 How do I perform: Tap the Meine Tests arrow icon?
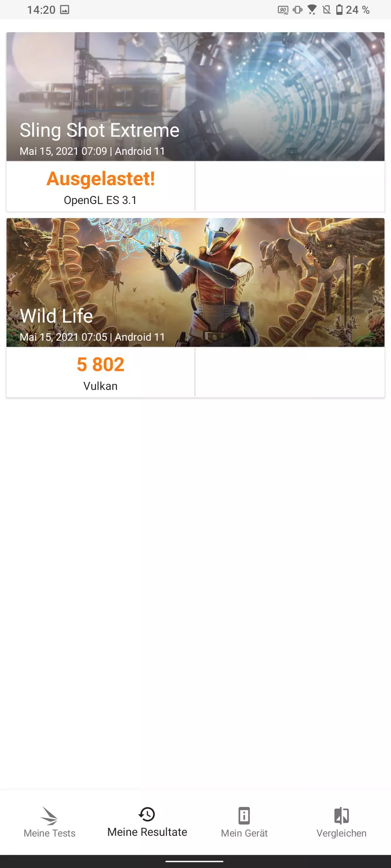click(x=49, y=816)
